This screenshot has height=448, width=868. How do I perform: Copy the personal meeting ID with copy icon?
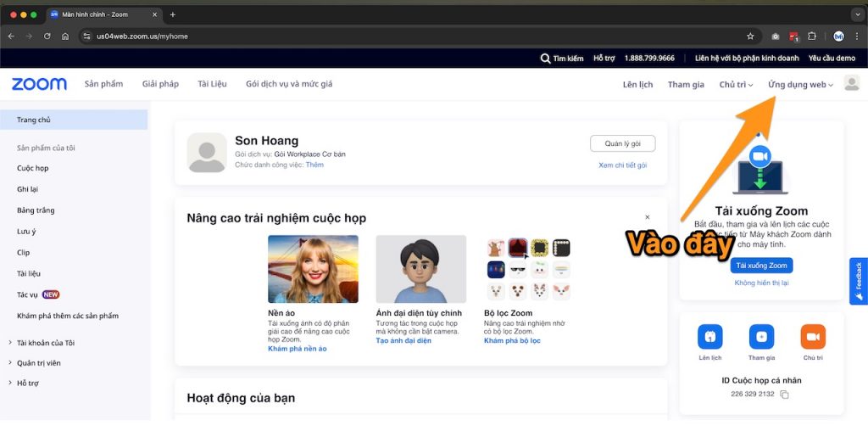[784, 395]
